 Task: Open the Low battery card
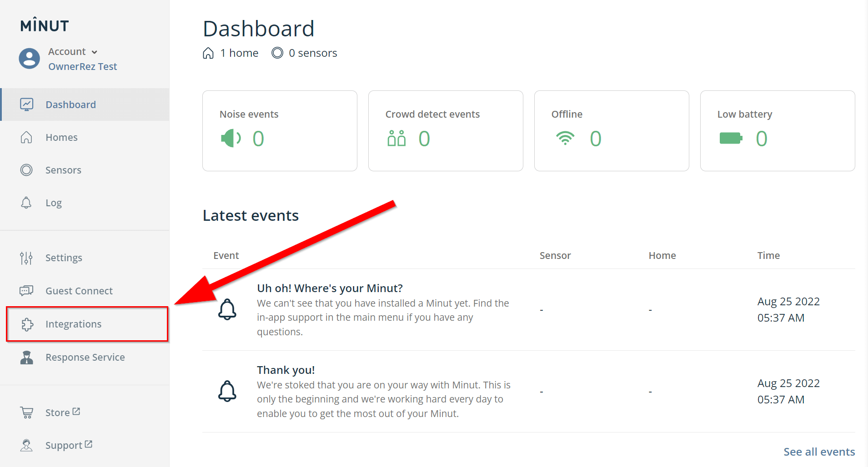(x=778, y=131)
